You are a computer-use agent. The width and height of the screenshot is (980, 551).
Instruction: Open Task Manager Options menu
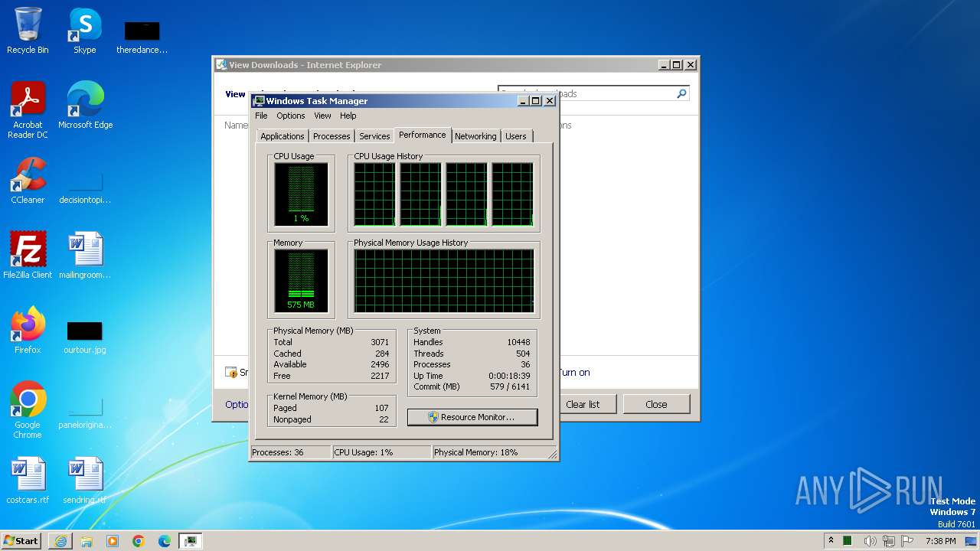pyautogui.click(x=291, y=116)
